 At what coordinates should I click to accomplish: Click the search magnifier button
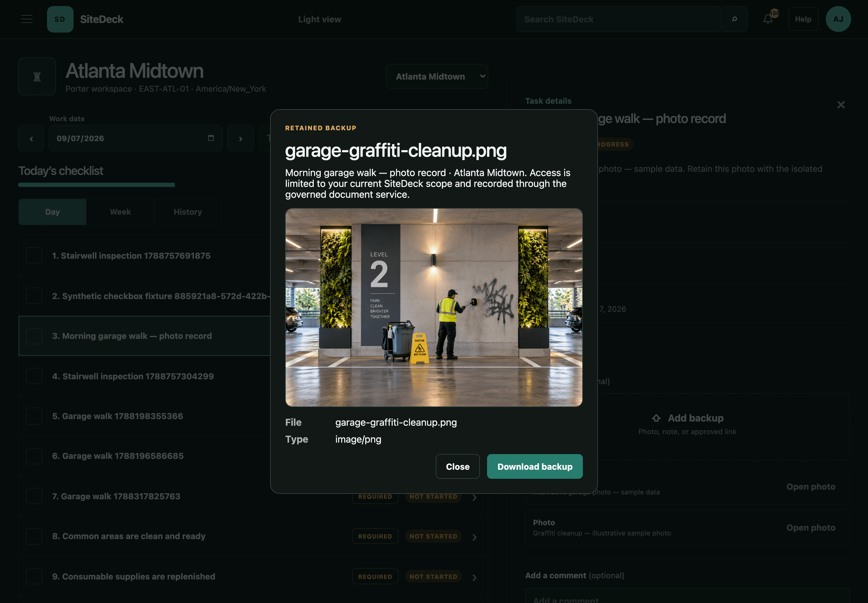734,19
